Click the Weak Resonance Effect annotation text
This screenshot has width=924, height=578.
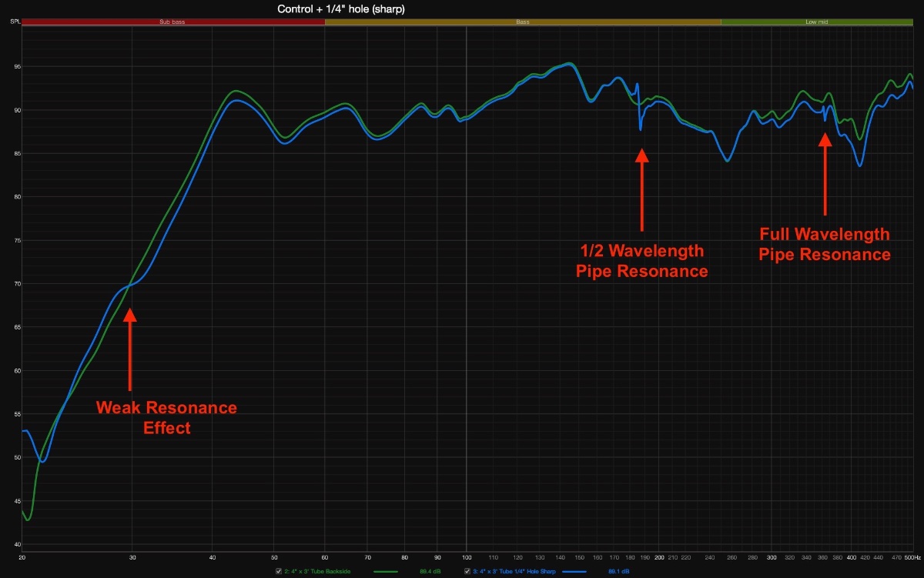click(x=166, y=417)
